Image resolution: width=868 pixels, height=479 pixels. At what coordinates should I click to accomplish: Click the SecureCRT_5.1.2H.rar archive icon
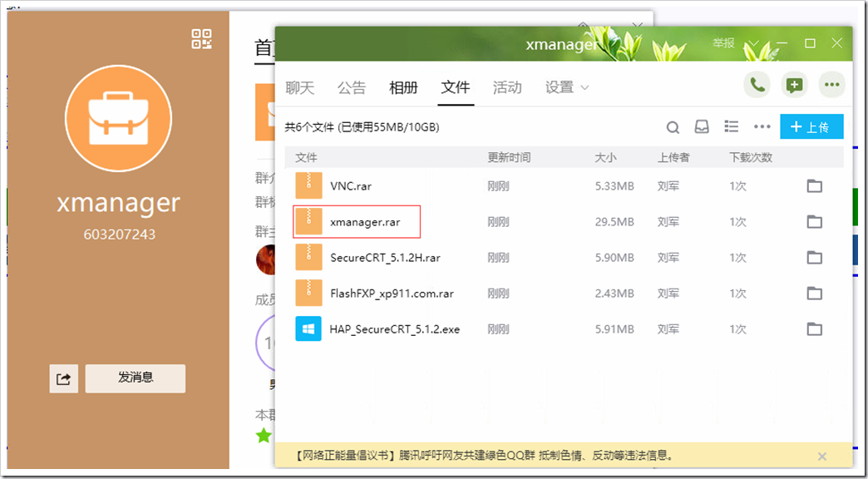(x=308, y=257)
